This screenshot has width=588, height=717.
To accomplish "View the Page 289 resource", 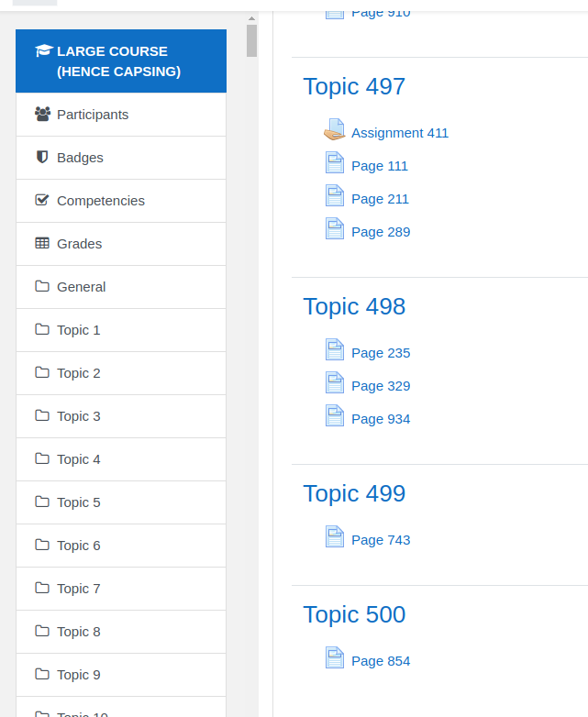I will pos(381,232).
